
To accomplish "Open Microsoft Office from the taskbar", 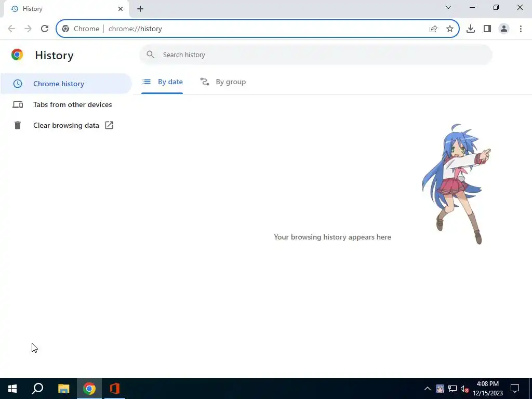I will pyautogui.click(x=115, y=389).
